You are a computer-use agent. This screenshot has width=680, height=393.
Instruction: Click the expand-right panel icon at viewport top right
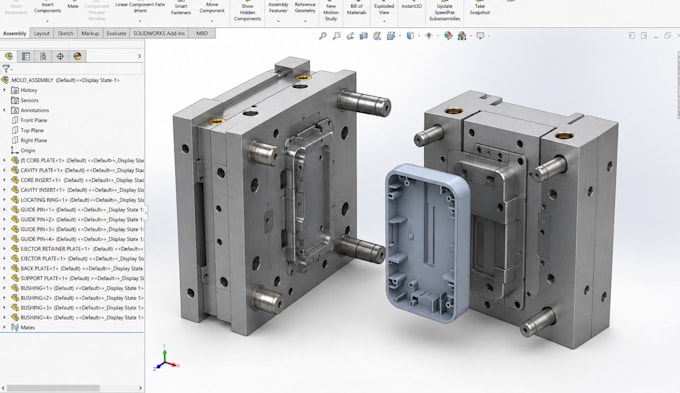point(644,36)
